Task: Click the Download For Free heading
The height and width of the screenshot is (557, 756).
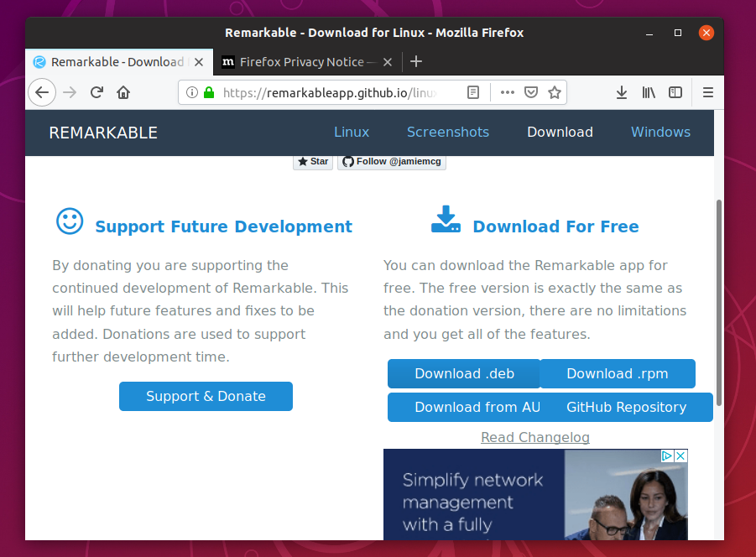Action: (x=556, y=226)
